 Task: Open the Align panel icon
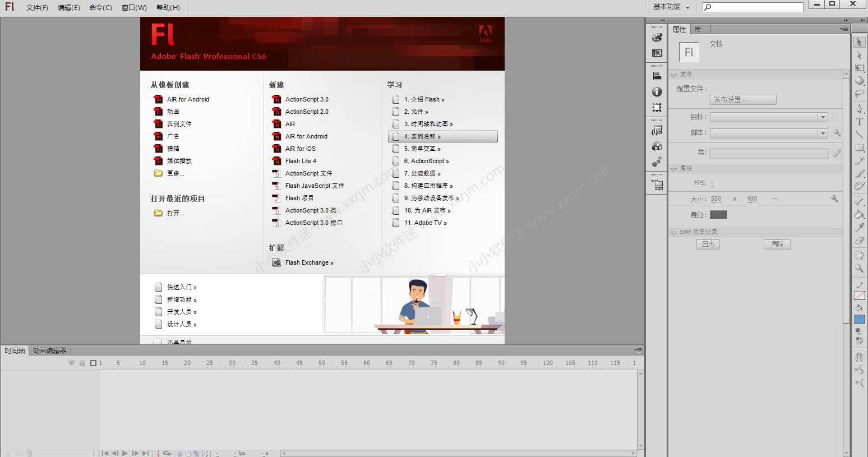click(x=657, y=76)
